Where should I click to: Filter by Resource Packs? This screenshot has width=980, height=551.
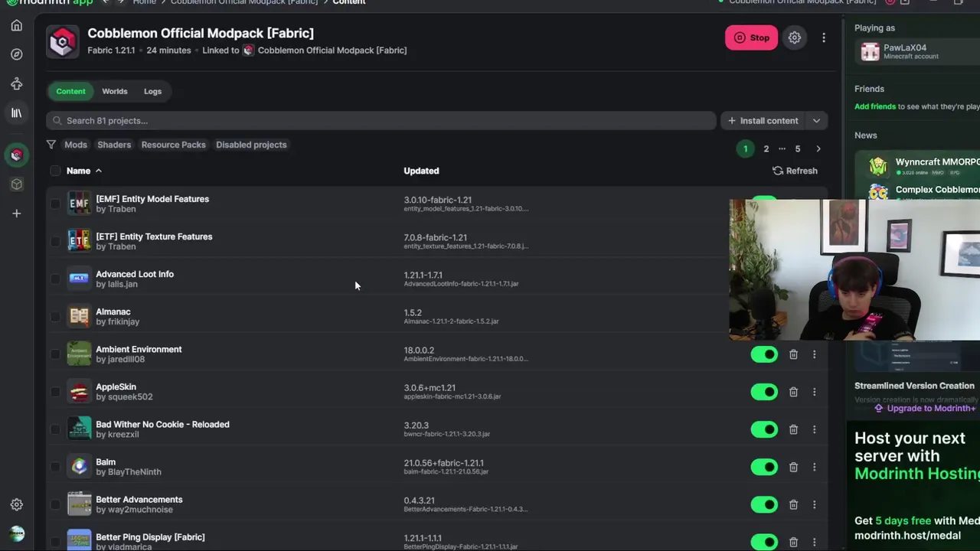(173, 145)
